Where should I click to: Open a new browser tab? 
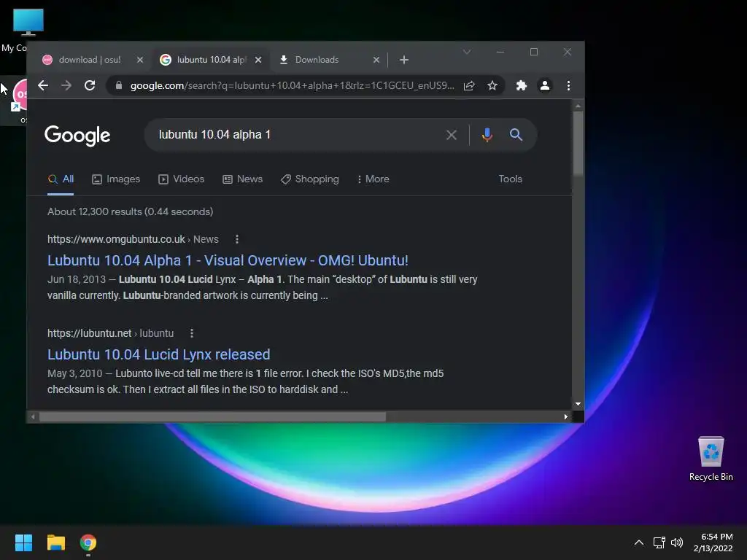point(404,60)
